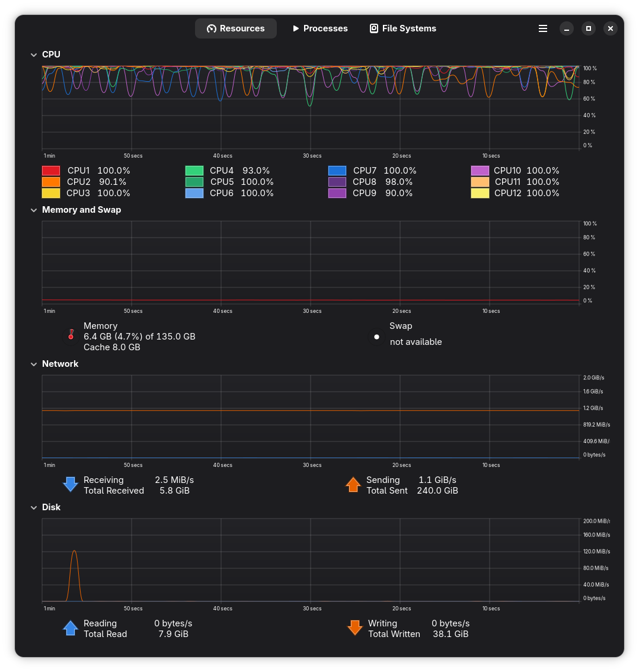Click the orange Sending up arrow icon
The height and width of the screenshot is (672, 639).
pyautogui.click(x=353, y=485)
